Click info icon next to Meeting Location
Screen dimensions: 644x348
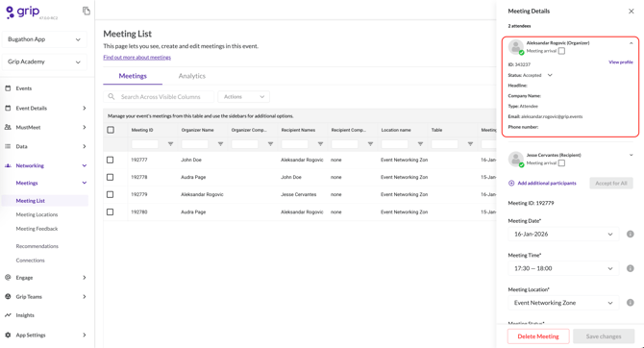click(630, 303)
